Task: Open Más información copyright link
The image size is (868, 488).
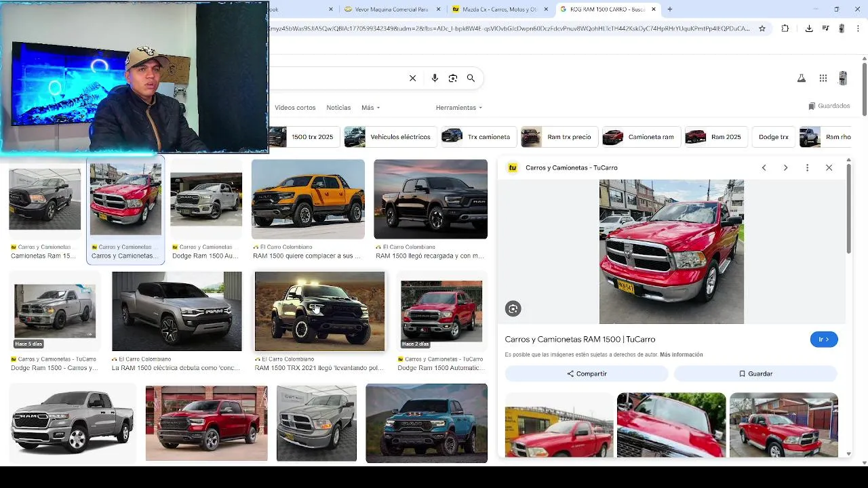Action: click(681, 354)
